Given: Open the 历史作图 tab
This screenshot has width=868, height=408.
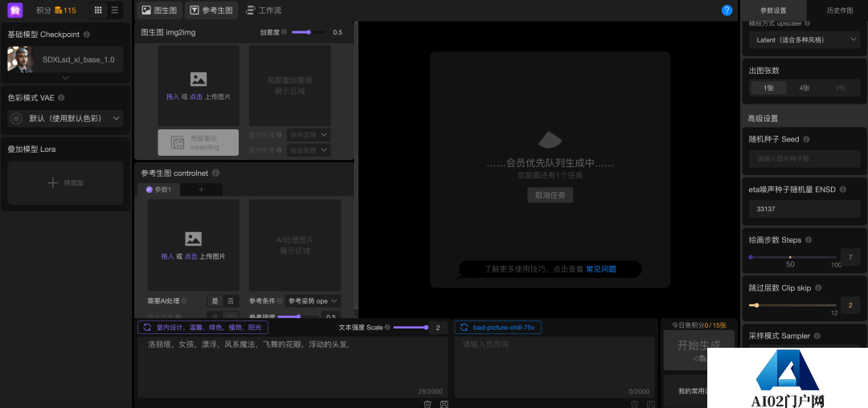Looking at the screenshot, I should [840, 10].
